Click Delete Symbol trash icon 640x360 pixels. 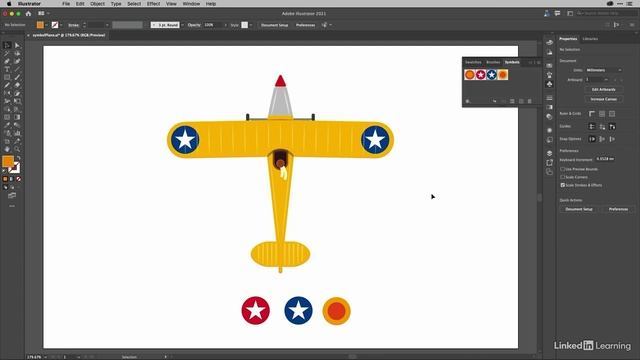tap(530, 101)
